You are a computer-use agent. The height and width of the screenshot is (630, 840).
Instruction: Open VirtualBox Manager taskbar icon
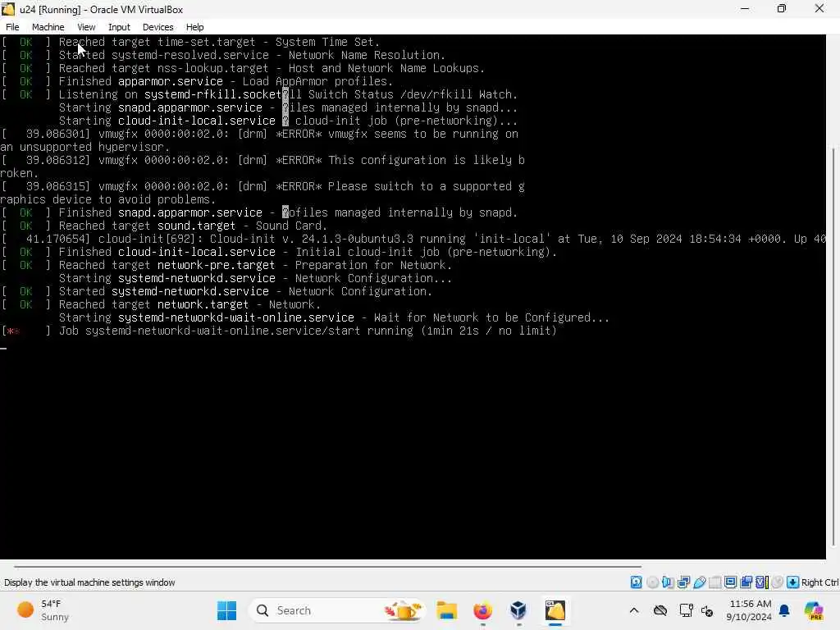(x=518, y=610)
